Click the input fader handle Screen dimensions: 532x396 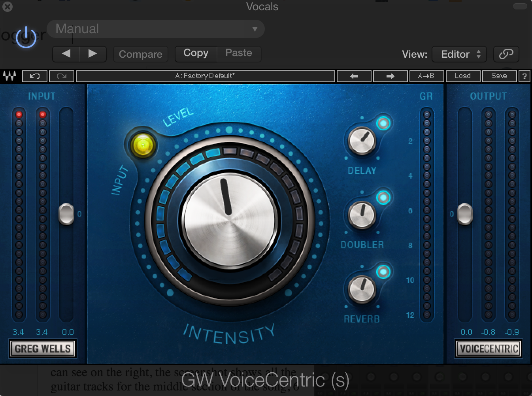pos(66,214)
